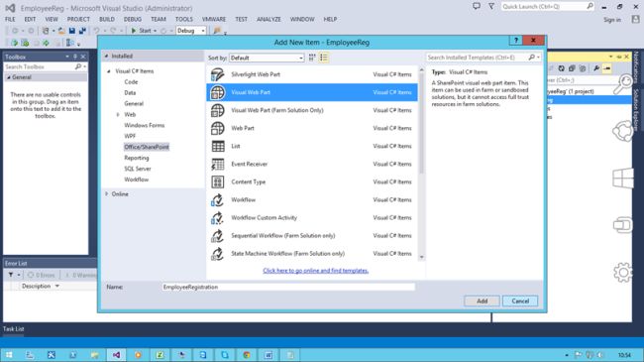
Task: Click the Quick Launch search box
Action: point(548,7)
